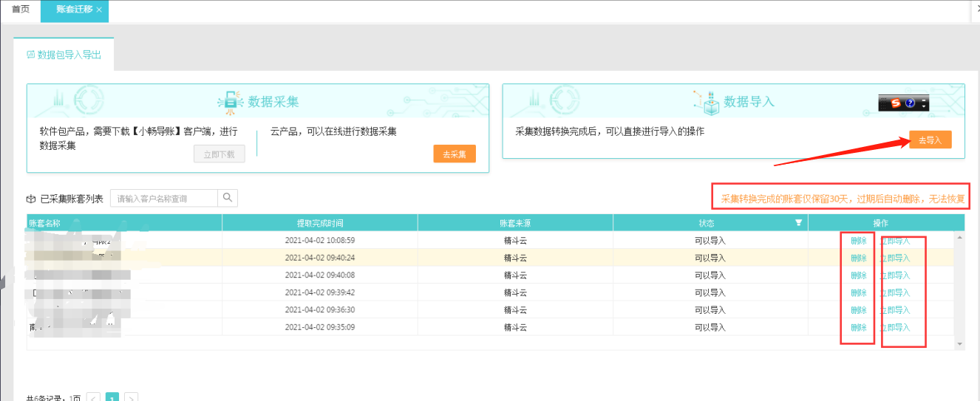Viewport: 980px width, 401px height.
Task: Close the 账套迁移 tab with its X
Action: click(x=99, y=10)
